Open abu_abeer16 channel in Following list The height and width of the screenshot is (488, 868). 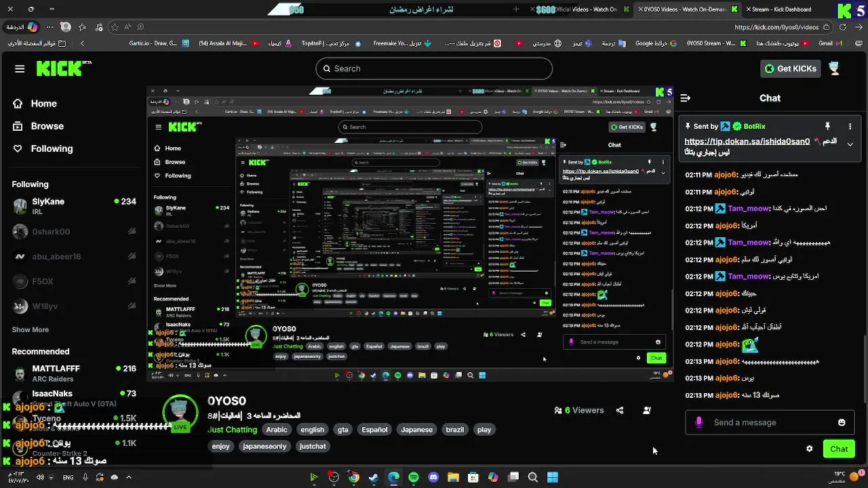(x=73, y=257)
